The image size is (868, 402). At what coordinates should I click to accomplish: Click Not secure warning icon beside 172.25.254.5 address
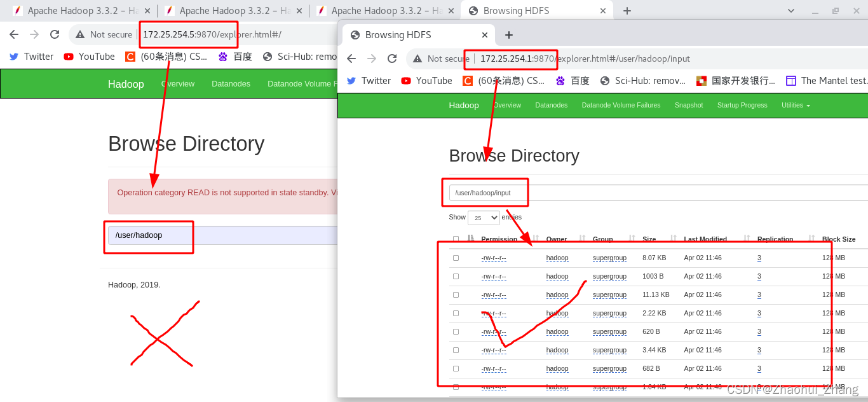79,34
